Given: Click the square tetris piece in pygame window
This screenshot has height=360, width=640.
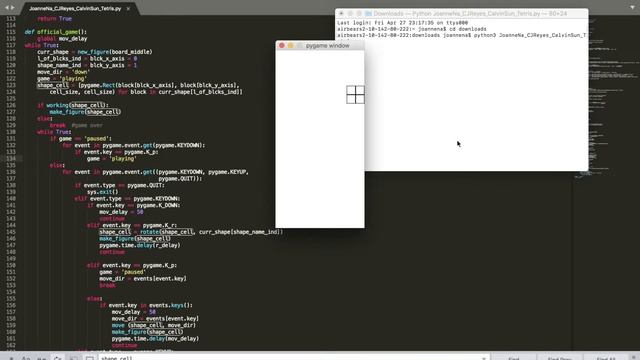Looking at the screenshot, I should [355, 94].
